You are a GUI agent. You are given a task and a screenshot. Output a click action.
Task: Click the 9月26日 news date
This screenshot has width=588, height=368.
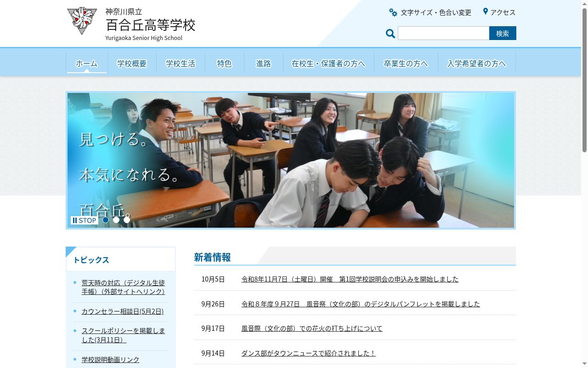(213, 304)
